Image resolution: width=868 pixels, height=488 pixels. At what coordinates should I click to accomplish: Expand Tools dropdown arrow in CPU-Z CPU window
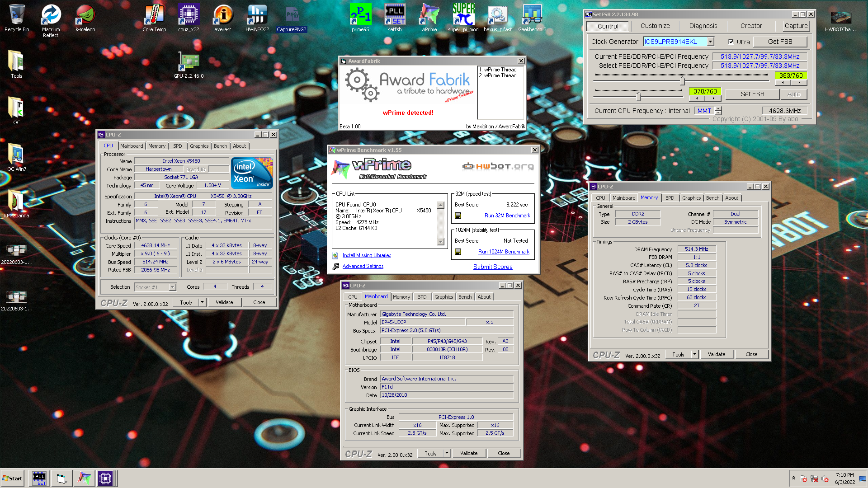[x=203, y=302]
